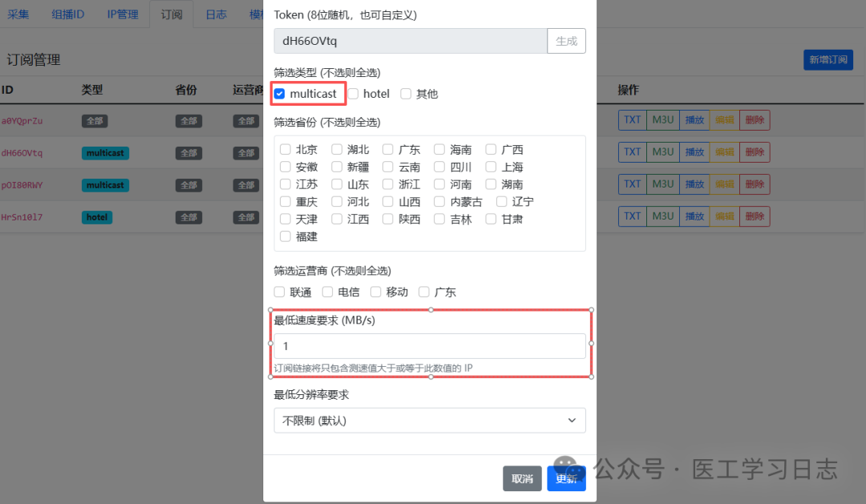Enable the 移动 operator filter
This screenshot has width=866, height=504.
(375, 292)
